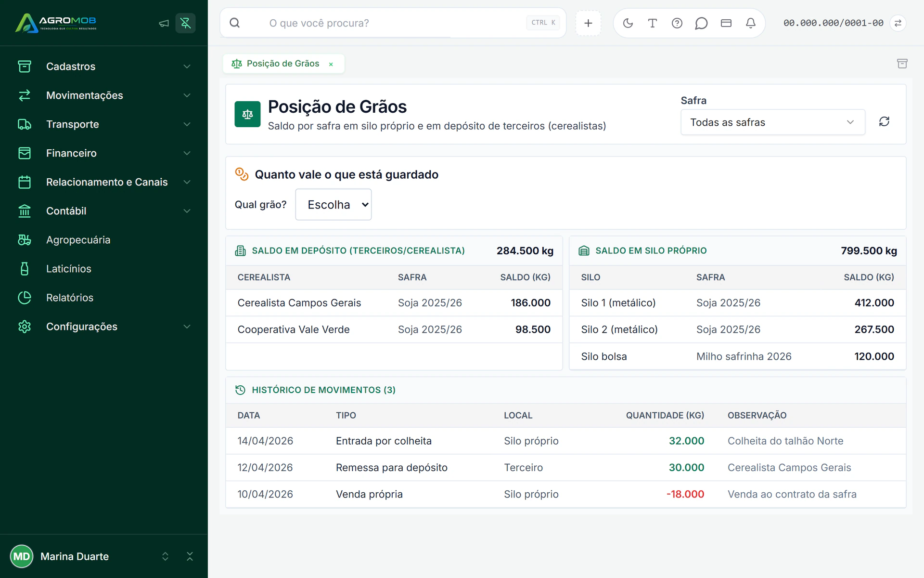
Task: Toggle dark mode moon icon
Action: tap(628, 23)
